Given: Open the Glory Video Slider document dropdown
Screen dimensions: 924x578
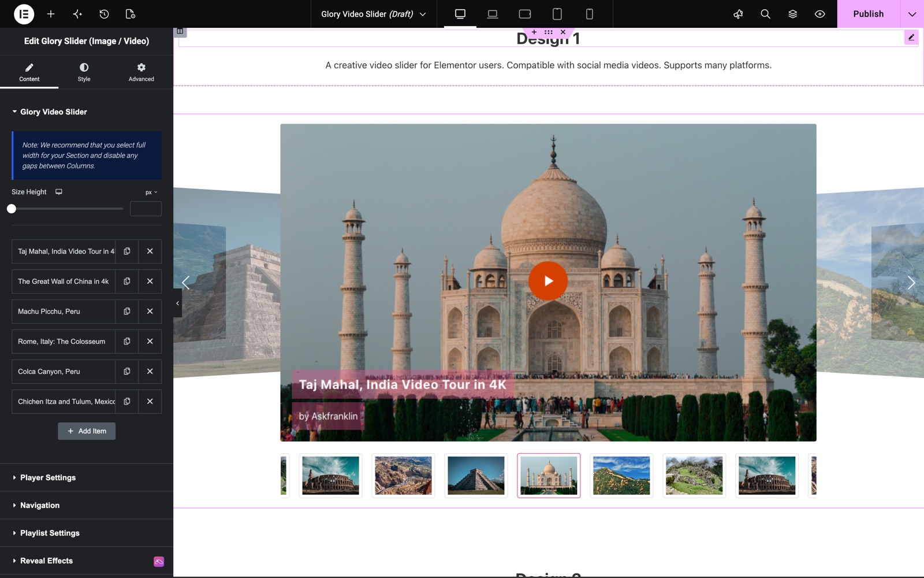Looking at the screenshot, I should (374, 14).
